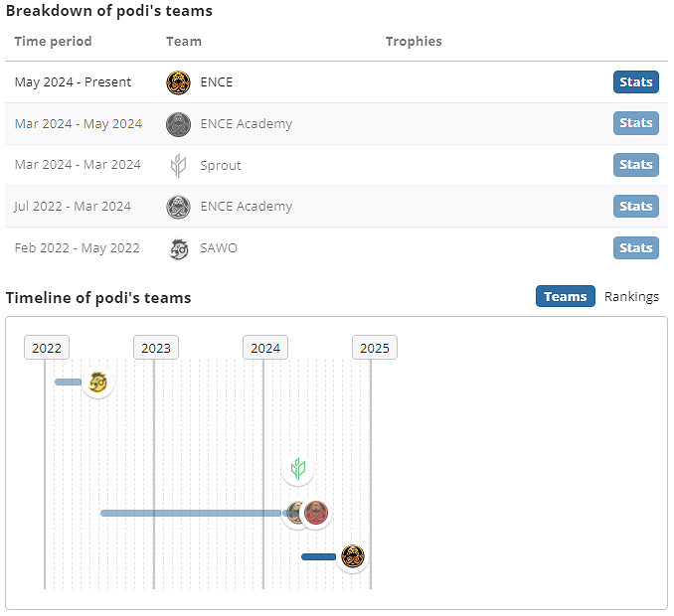The width and height of the screenshot is (674, 616).
Task: Click the 2022 year marker on the timeline
Action: [x=47, y=348]
